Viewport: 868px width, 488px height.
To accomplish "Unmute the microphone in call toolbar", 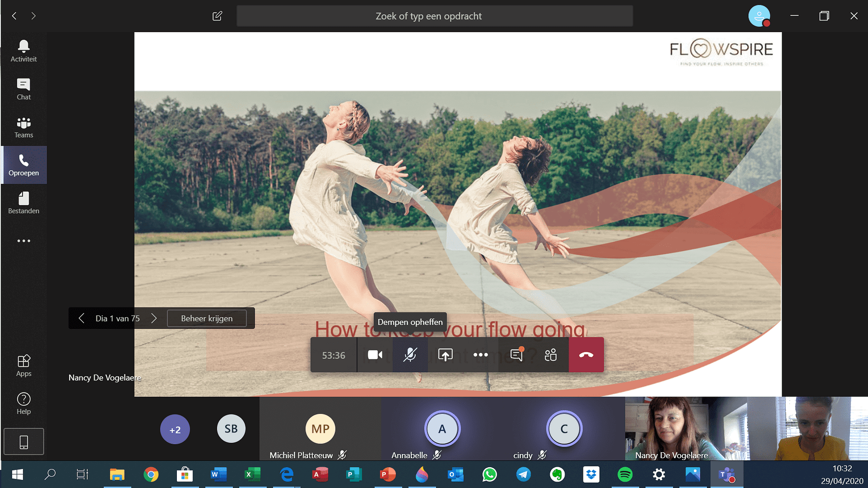I will click(410, 355).
